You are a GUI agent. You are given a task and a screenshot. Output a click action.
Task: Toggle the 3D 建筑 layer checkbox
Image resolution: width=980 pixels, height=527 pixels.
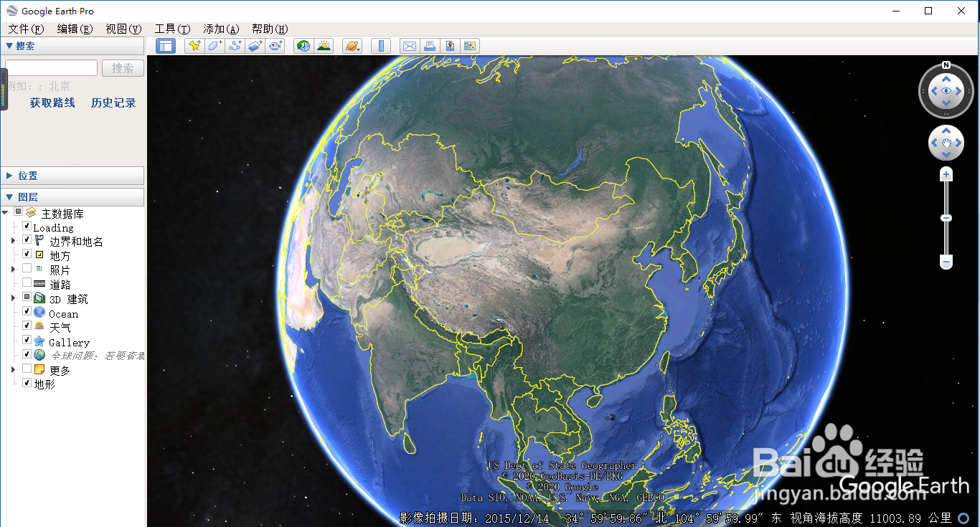tap(27, 297)
